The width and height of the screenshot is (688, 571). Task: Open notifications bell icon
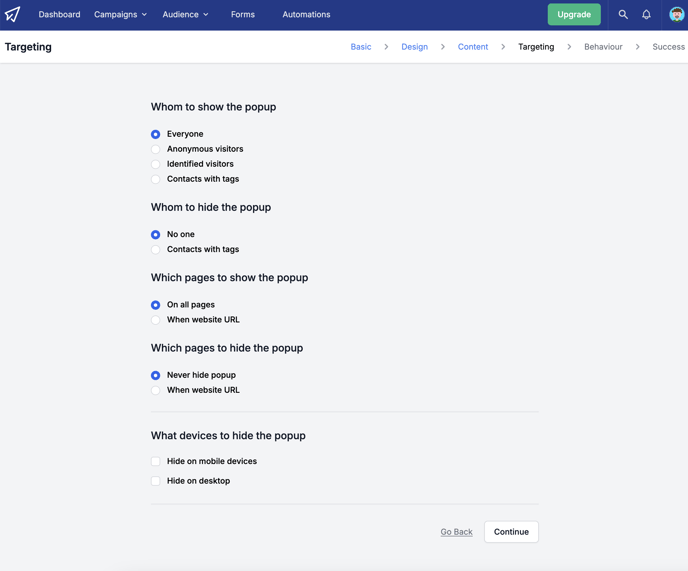coord(646,14)
